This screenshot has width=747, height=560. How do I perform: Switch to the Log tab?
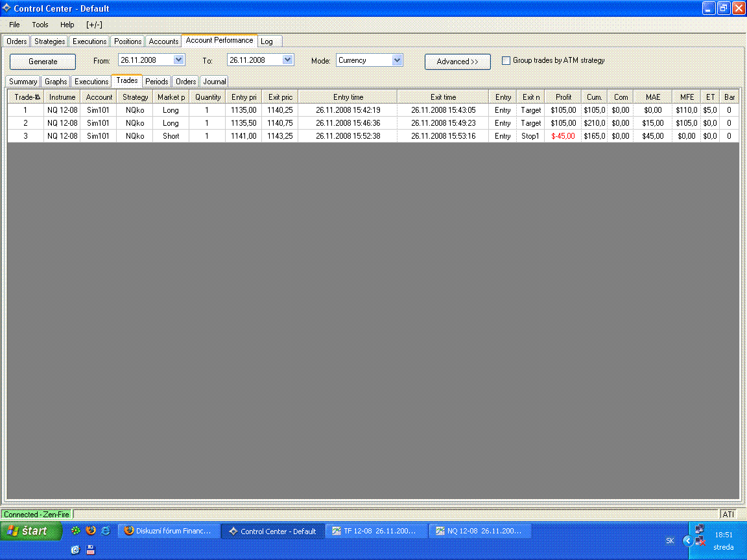tap(270, 41)
